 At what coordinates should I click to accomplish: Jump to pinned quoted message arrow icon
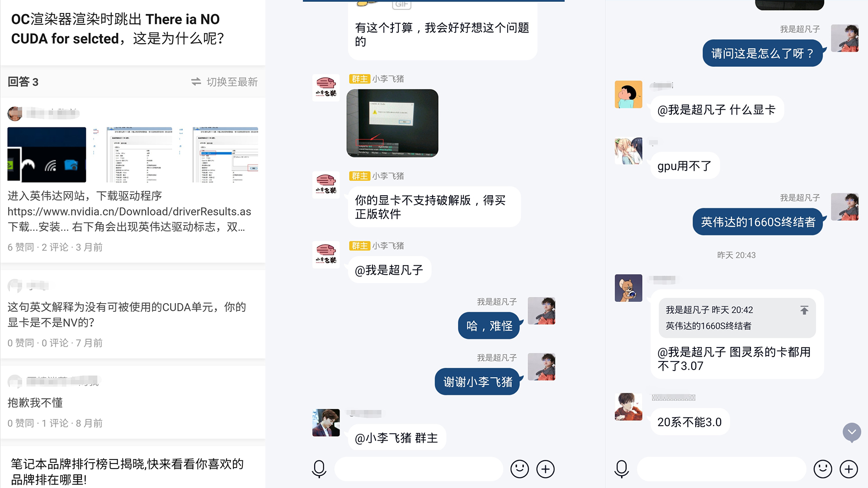[x=804, y=310]
